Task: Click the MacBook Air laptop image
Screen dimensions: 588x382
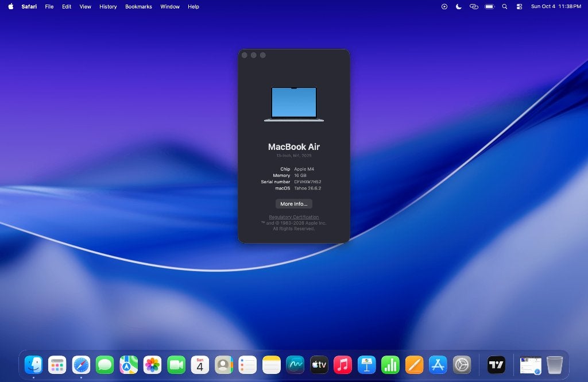Action: click(294, 105)
